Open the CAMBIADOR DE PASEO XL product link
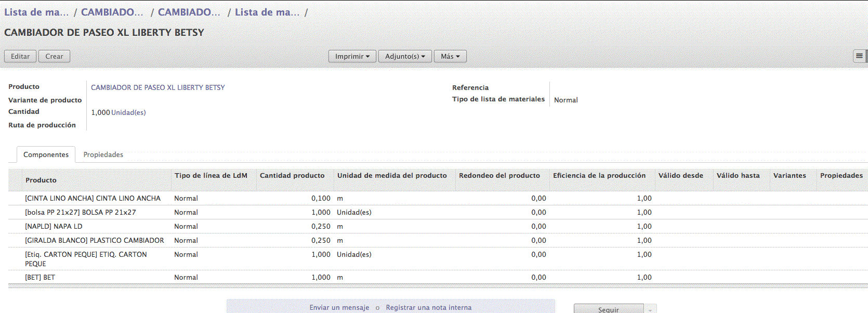This screenshot has height=313, width=868. pos(157,87)
